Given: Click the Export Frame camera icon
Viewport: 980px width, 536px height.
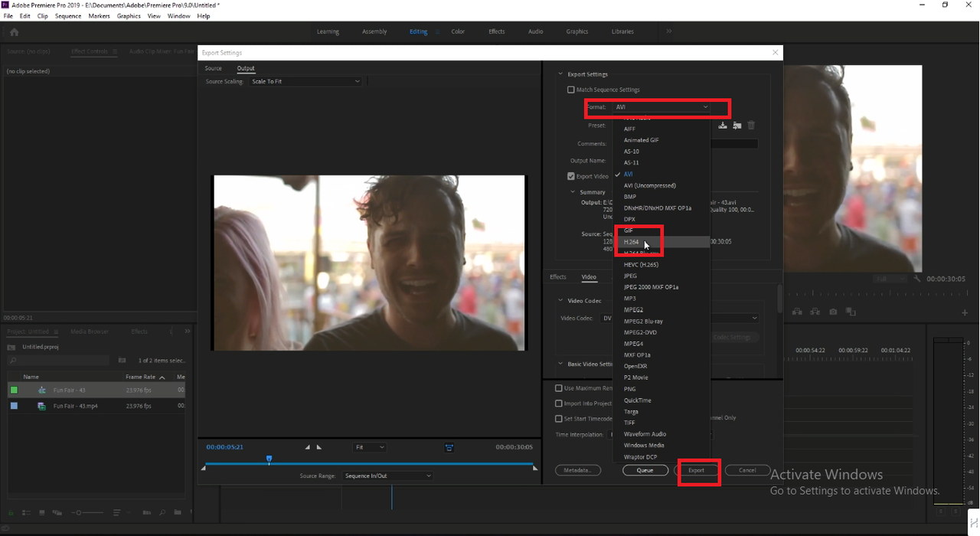Looking at the screenshot, I should pyautogui.click(x=833, y=312).
